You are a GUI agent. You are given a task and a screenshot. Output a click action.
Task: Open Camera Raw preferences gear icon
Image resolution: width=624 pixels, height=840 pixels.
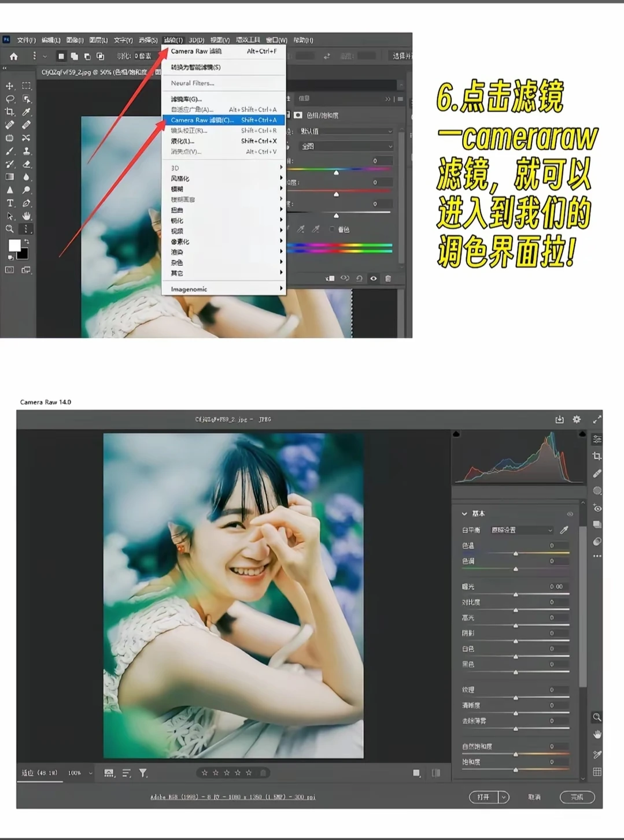(577, 420)
